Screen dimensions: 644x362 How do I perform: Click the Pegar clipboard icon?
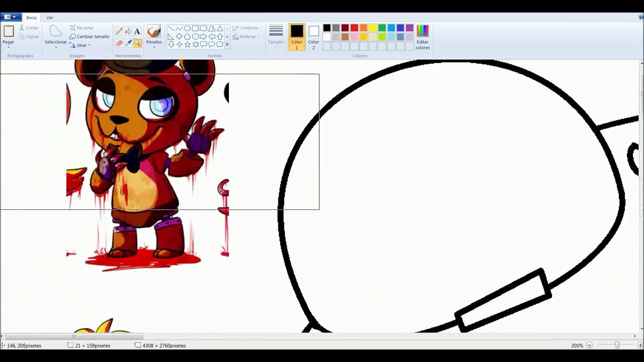click(x=9, y=31)
